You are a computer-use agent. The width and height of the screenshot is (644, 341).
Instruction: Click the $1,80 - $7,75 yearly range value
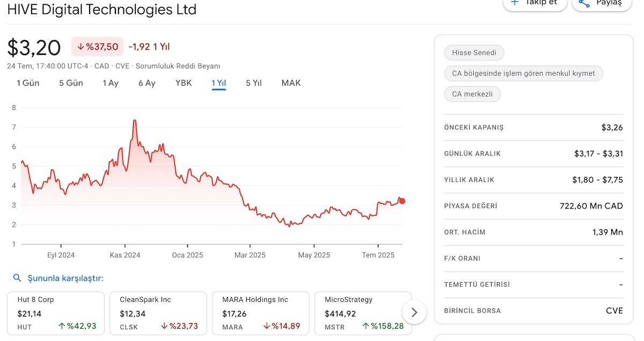(598, 180)
